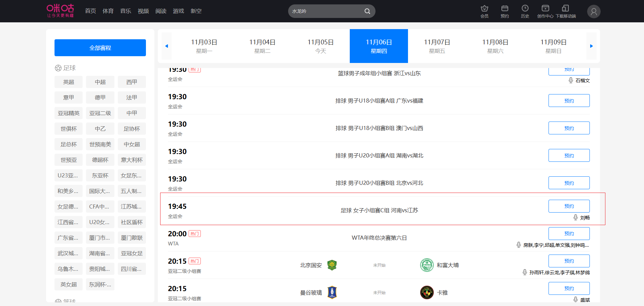Image resolution: width=644 pixels, height=306 pixels.
Task: Open the 创作中心 creator center icon
Action: [x=545, y=11]
